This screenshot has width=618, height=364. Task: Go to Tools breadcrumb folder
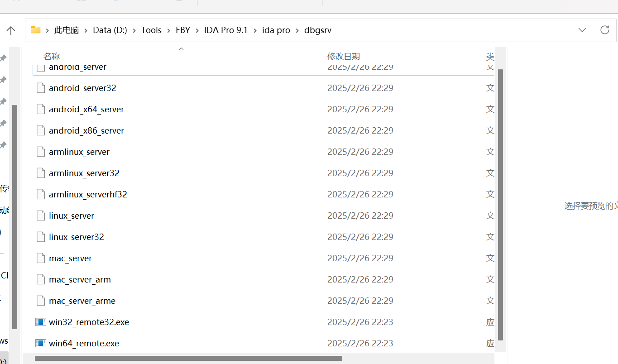click(151, 30)
